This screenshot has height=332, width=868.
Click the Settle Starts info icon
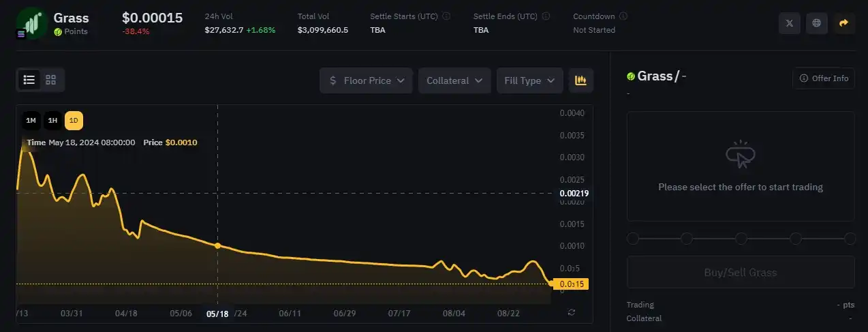coord(446,16)
